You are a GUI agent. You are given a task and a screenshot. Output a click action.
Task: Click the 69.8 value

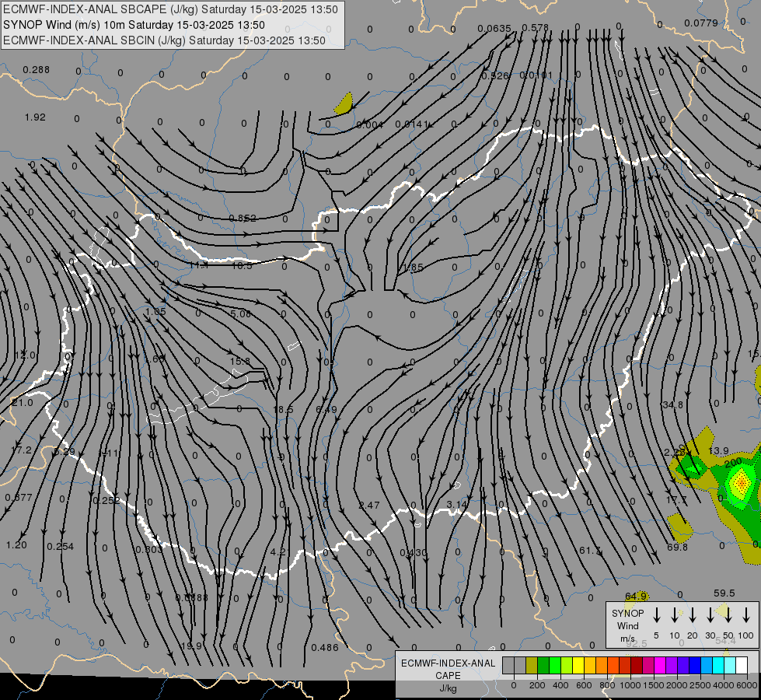click(678, 547)
